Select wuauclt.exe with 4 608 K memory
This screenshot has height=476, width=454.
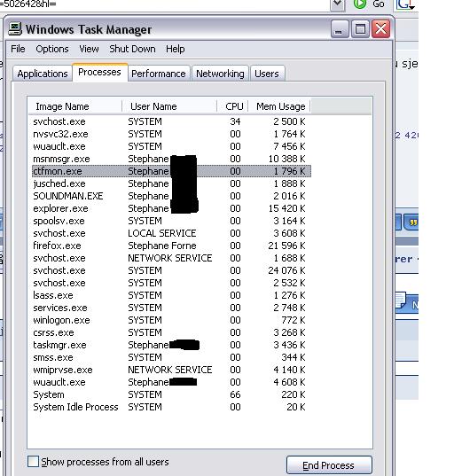click(171, 382)
